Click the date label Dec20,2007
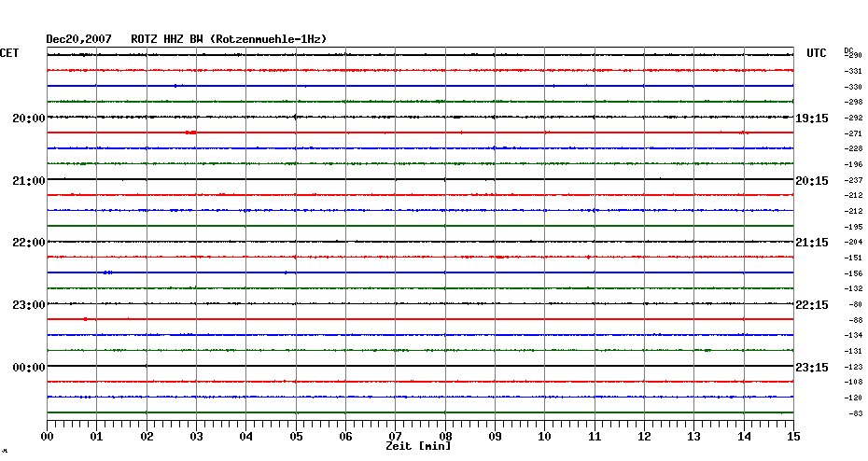 pyautogui.click(x=78, y=39)
